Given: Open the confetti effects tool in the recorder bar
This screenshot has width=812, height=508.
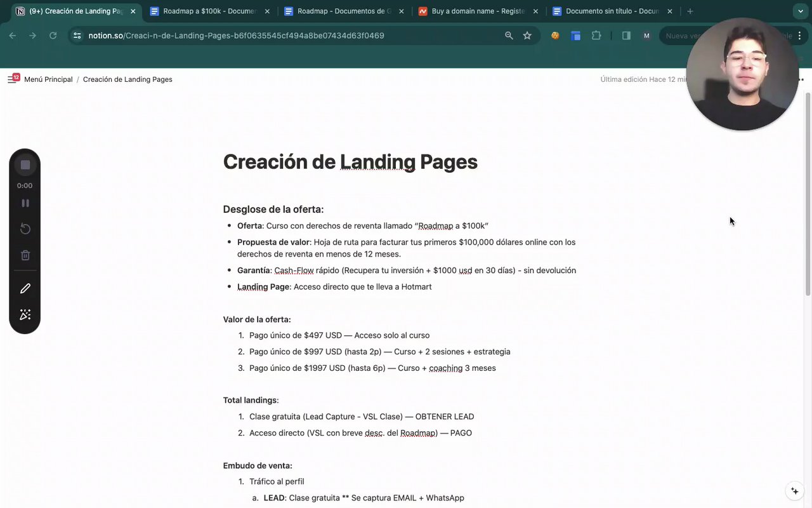Looking at the screenshot, I should (25, 315).
